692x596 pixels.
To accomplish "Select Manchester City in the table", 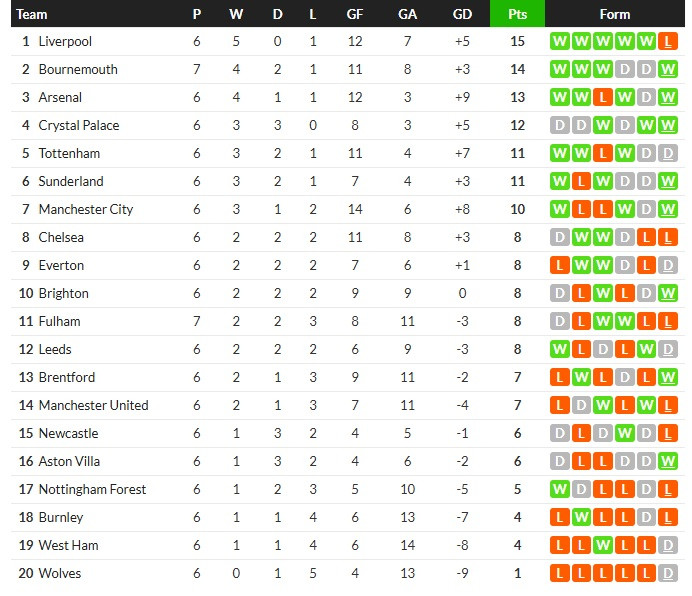I will [86, 210].
